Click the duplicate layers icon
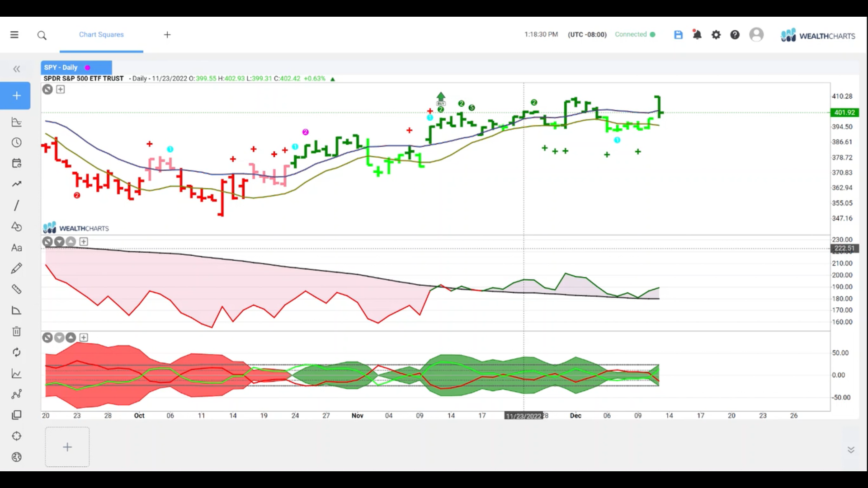The width and height of the screenshot is (868, 488). (17, 415)
